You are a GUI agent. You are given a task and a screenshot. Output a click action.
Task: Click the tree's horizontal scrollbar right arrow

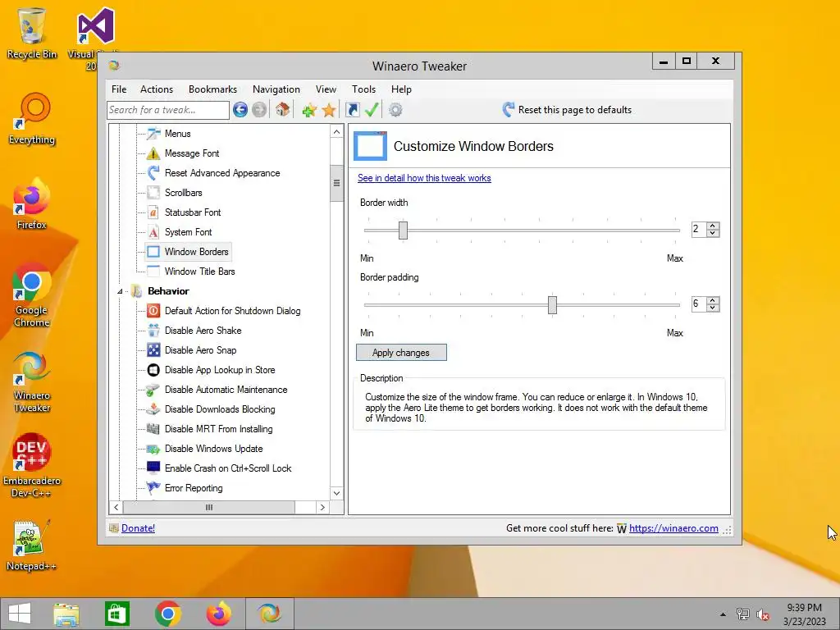pyautogui.click(x=322, y=507)
